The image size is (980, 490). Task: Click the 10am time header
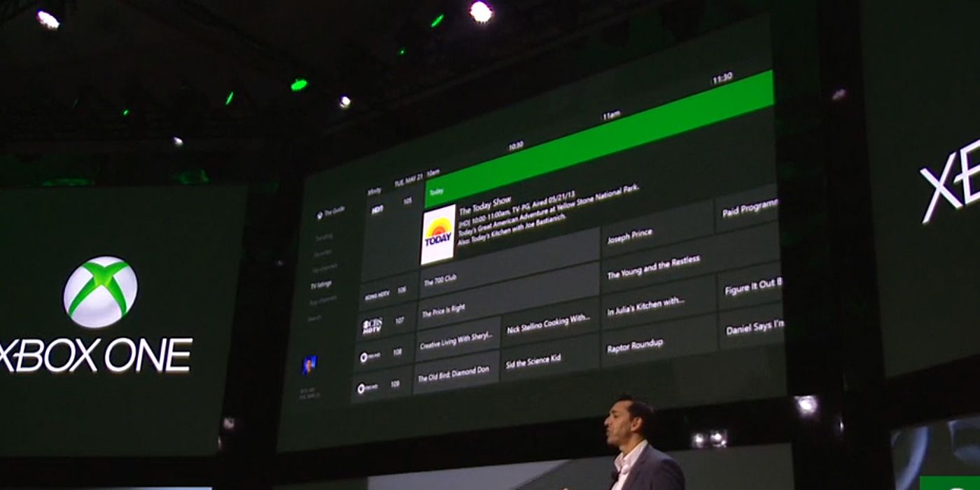[433, 172]
